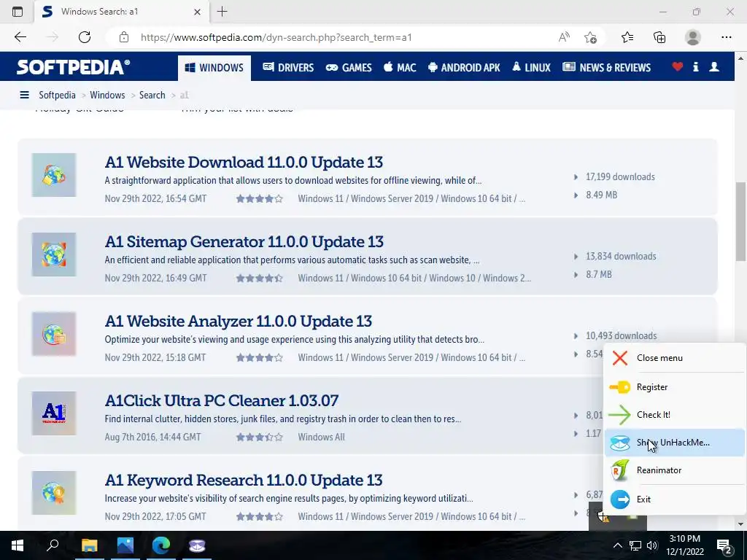The width and height of the screenshot is (747, 560).
Task: Click the Softpedia breadcrumb link
Action: click(x=57, y=95)
